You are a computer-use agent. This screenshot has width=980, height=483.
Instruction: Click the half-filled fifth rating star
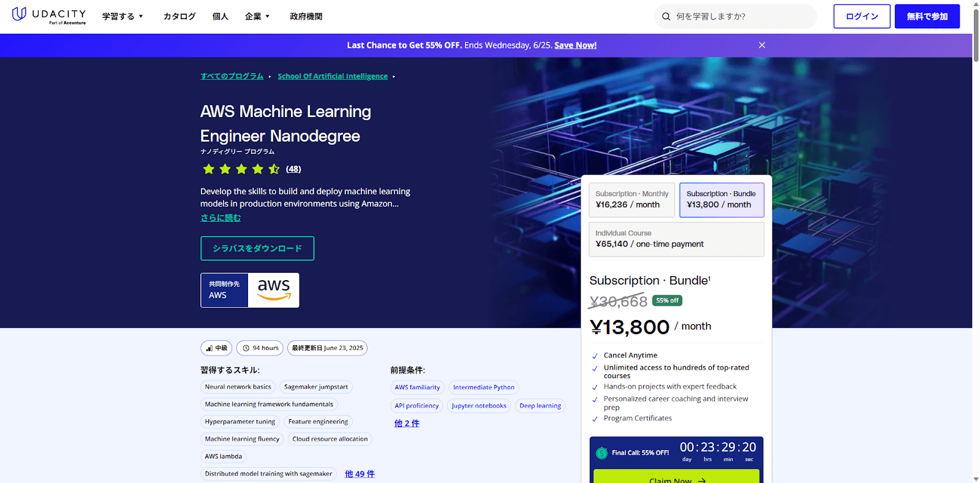pyautogui.click(x=274, y=169)
